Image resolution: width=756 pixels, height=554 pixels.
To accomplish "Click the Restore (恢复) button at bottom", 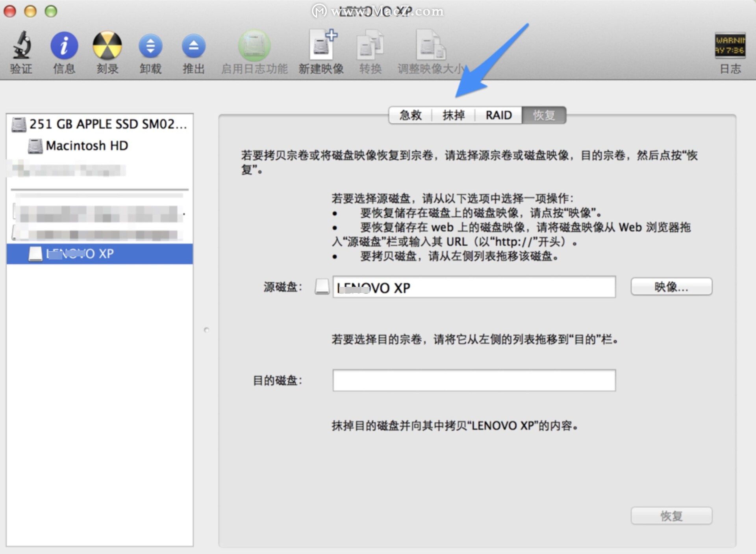I will coord(671,516).
